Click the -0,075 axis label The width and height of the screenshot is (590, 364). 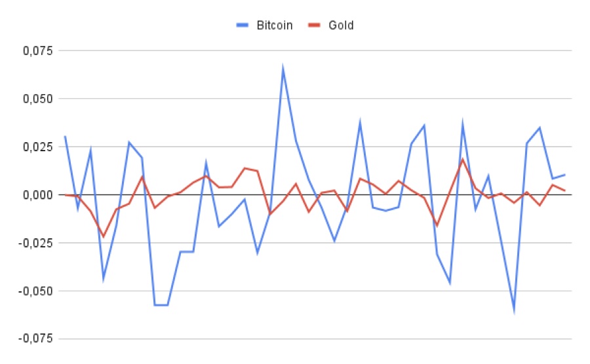point(36,339)
